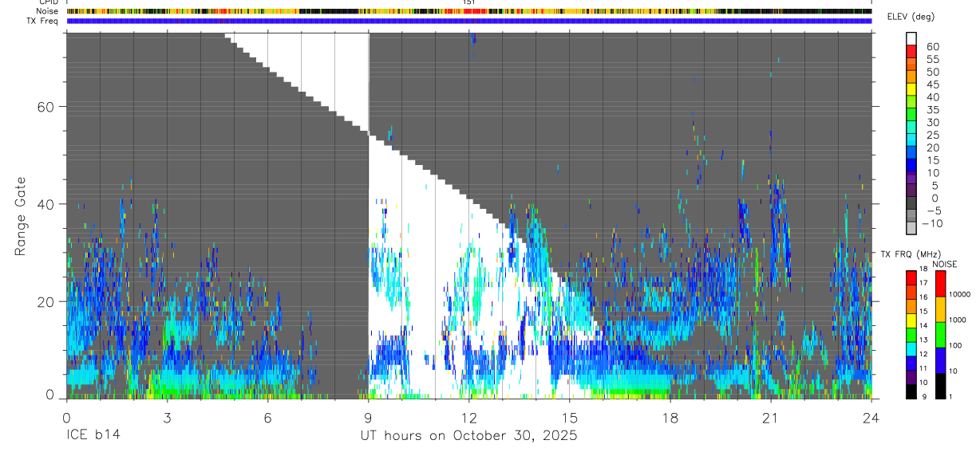This screenshot has width=980, height=452.
Task: Click the 'UT hours on October 30, 2025' label
Action: [x=468, y=435]
